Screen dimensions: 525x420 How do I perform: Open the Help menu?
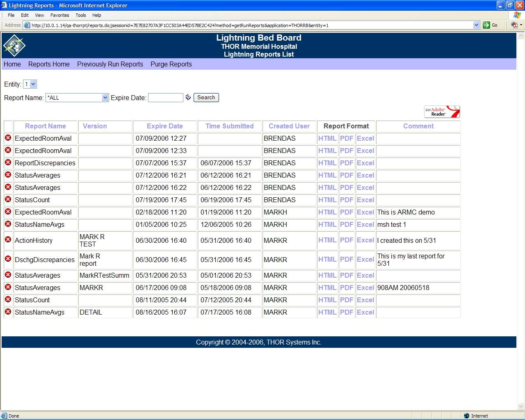point(97,15)
